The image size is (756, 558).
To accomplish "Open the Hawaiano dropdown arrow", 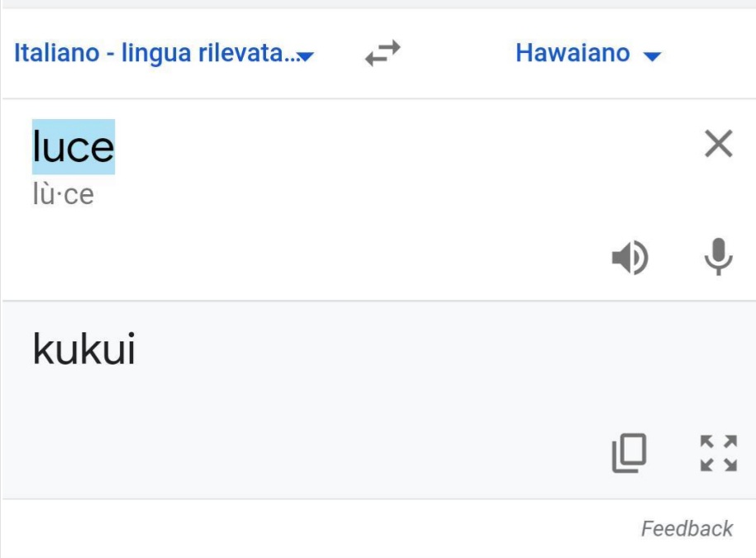I will click(652, 56).
